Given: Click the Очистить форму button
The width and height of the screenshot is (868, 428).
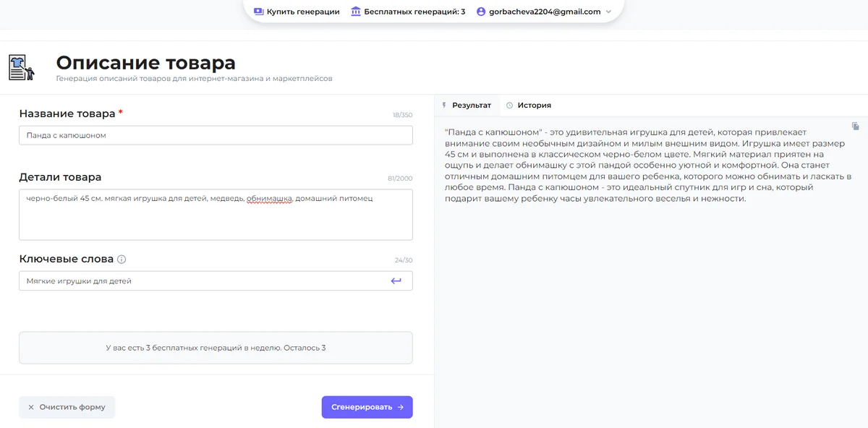Looking at the screenshot, I should [67, 407].
